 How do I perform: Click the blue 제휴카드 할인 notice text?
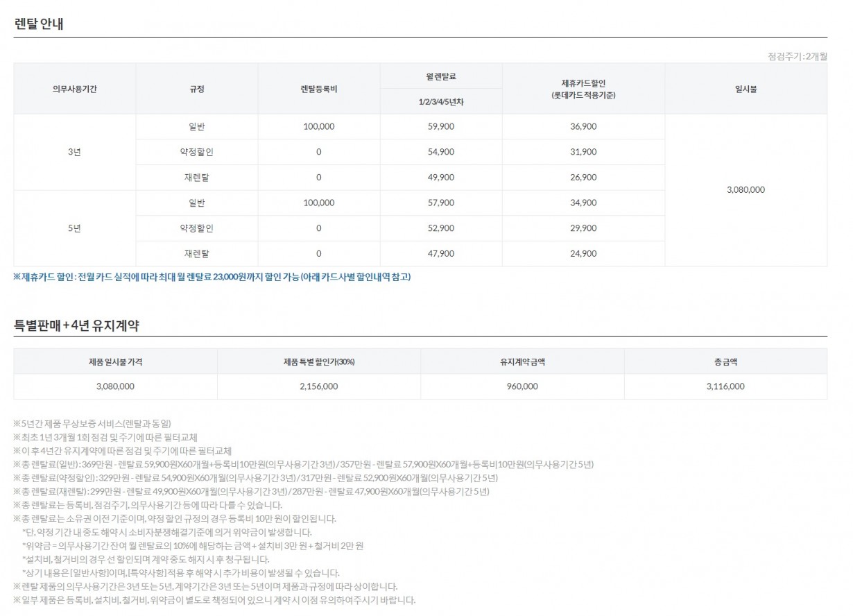pos(212,277)
